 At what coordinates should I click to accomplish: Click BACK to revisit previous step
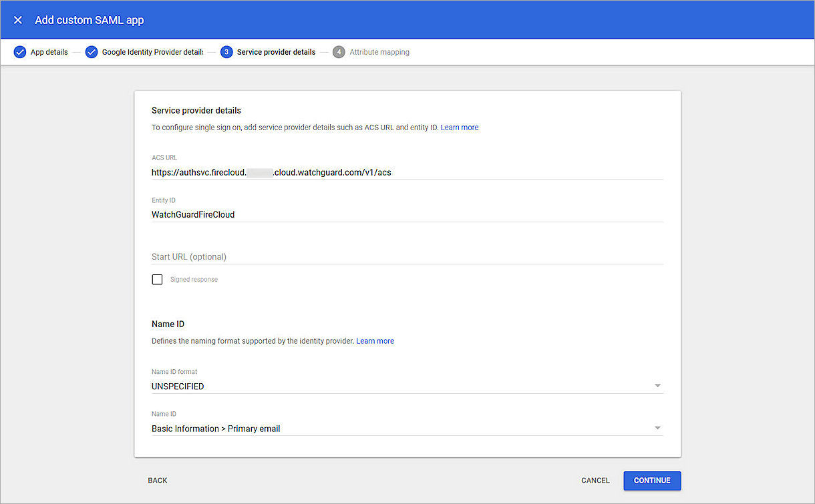coord(158,480)
